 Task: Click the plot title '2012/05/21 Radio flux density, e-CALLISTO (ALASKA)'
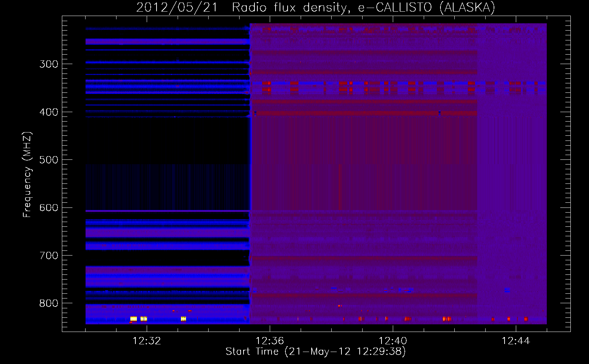tap(316, 7)
